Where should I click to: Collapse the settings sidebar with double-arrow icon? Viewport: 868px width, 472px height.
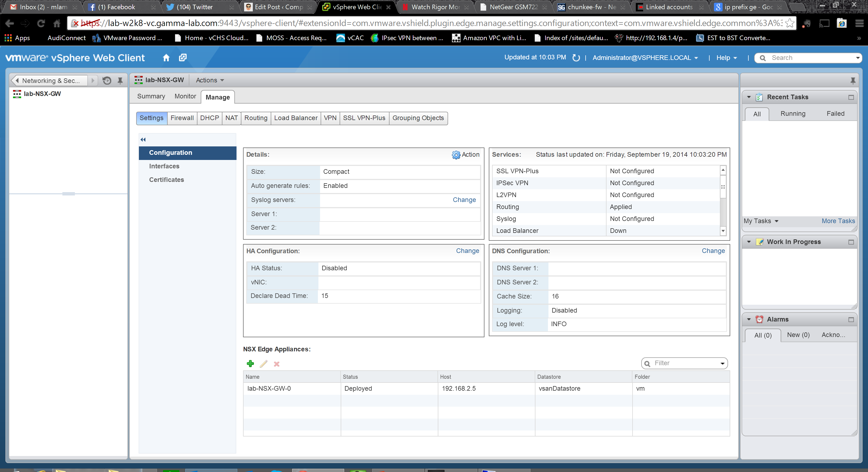(143, 139)
